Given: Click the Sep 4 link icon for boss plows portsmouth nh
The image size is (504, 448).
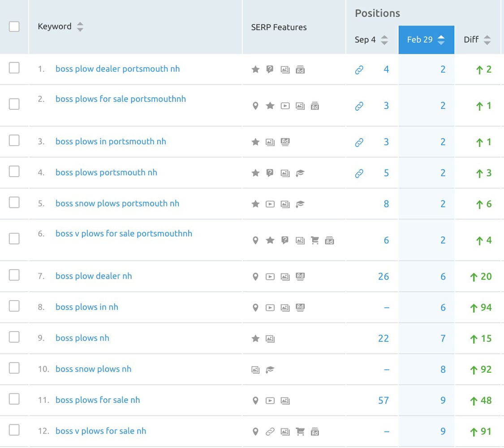Looking at the screenshot, I should 359,173.
